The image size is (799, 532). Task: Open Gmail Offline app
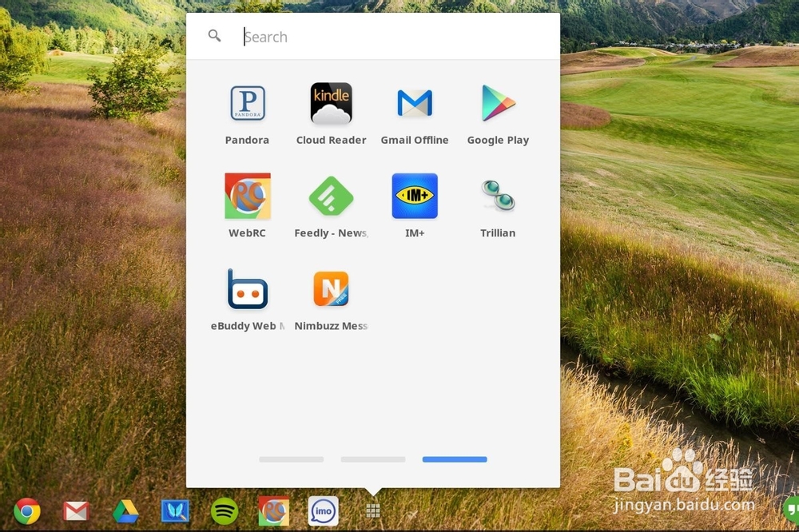pyautogui.click(x=415, y=104)
